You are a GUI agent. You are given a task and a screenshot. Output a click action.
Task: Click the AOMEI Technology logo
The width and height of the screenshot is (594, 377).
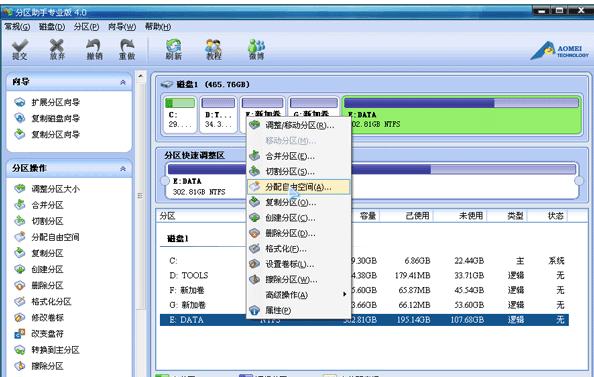(559, 51)
